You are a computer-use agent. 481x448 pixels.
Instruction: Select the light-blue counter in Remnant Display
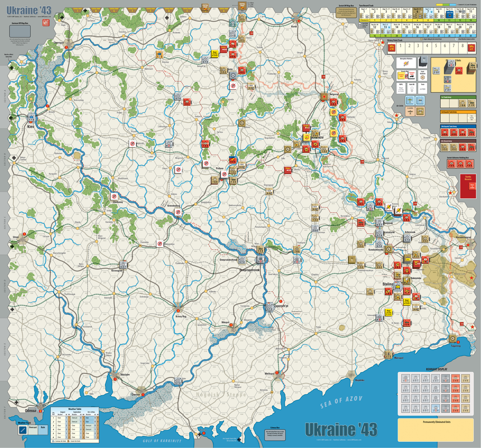pos(436,409)
